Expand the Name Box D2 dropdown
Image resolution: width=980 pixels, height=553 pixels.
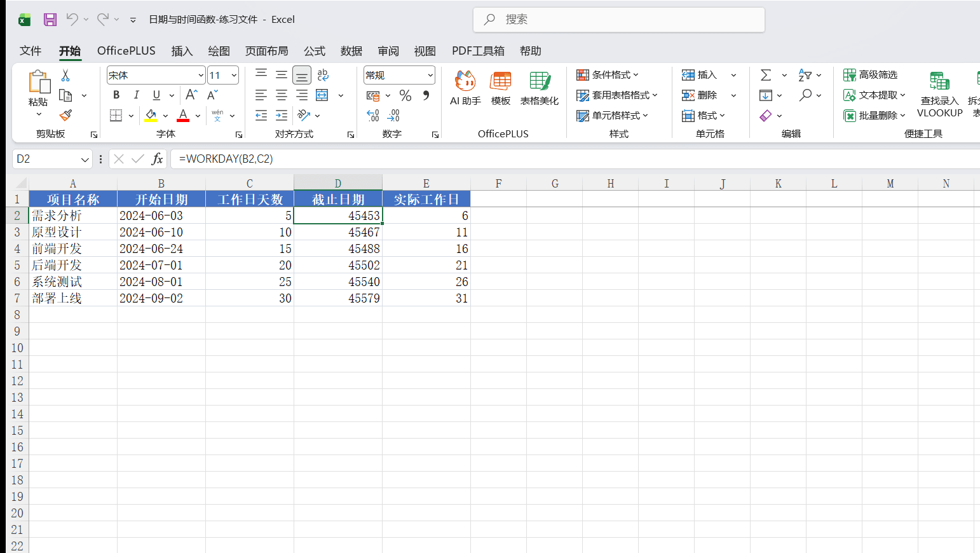point(85,159)
